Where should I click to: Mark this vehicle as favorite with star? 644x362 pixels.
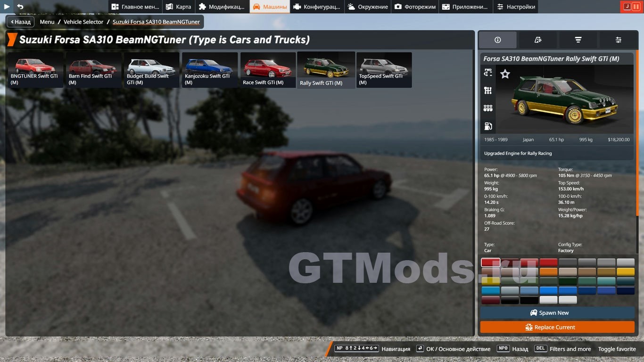click(x=505, y=74)
